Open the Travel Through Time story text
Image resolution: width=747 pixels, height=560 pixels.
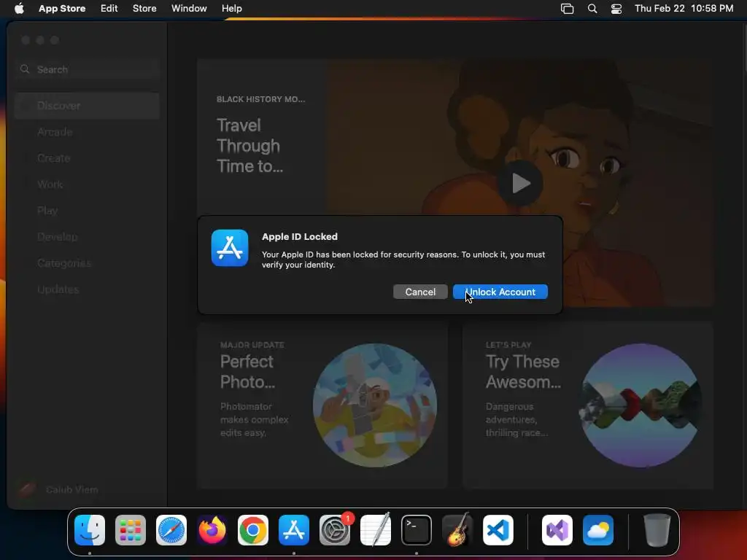pos(249,146)
